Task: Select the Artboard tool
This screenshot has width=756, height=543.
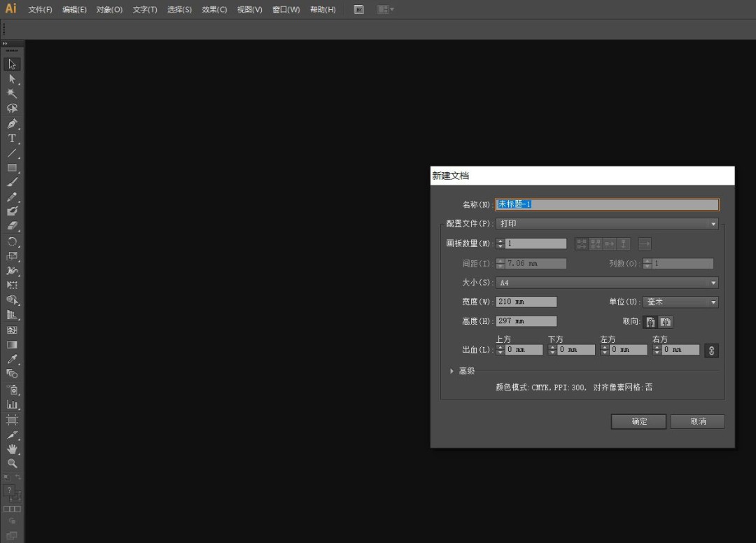Action: (x=12, y=420)
